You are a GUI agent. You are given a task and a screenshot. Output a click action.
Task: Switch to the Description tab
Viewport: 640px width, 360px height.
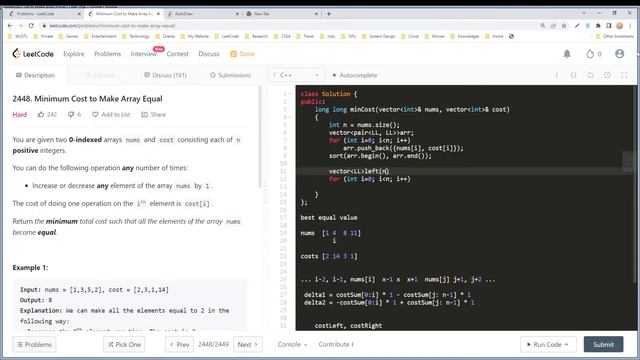coord(35,75)
